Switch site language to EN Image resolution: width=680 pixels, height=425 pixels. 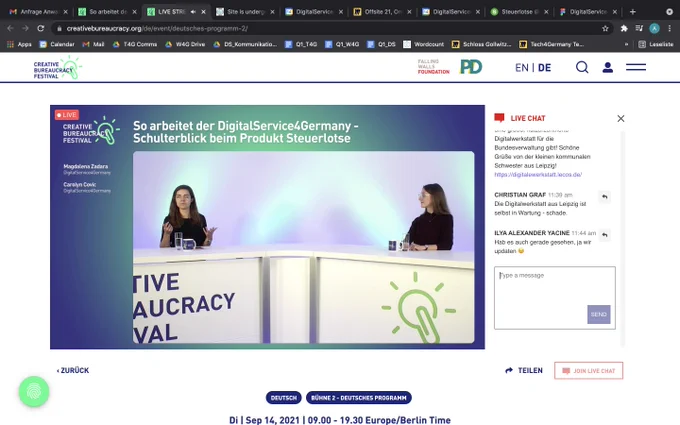tap(522, 68)
